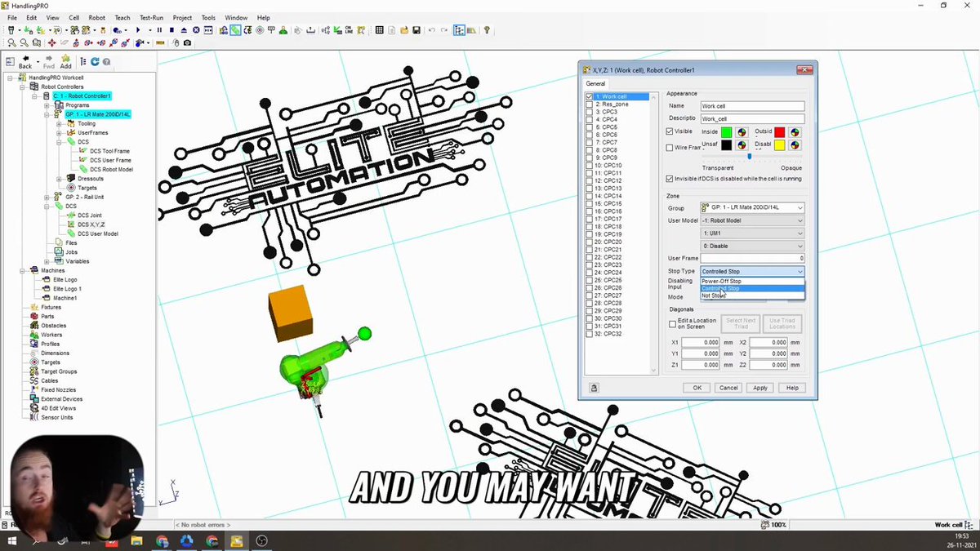The image size is (980, 551).
Task: Click the key help icon in toolbar
Action: pyautogui.click(x=487, y=30)
